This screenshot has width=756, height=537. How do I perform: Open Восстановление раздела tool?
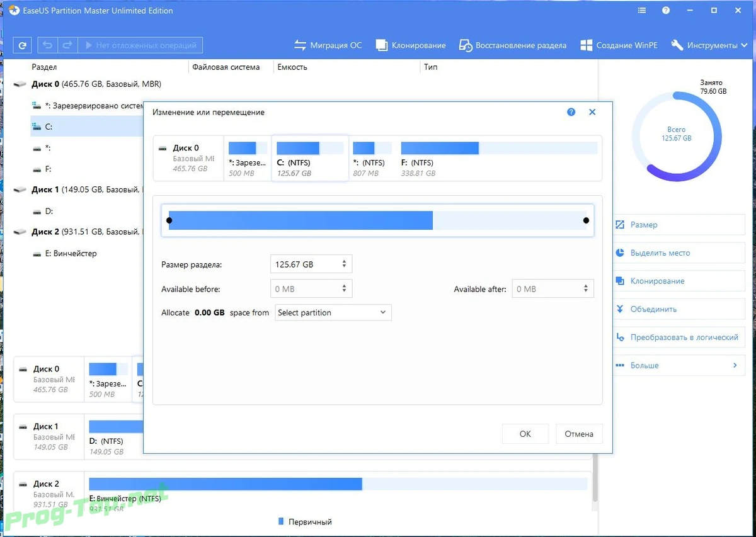513,45
